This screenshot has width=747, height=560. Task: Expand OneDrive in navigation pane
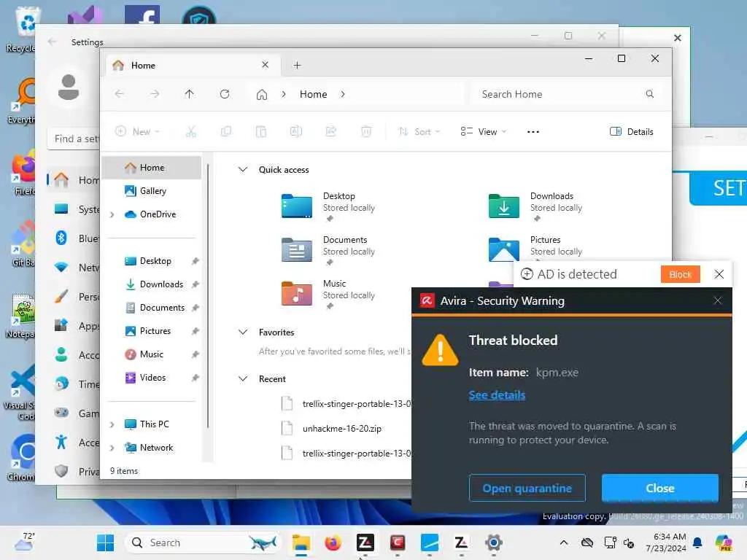(112, 215)
